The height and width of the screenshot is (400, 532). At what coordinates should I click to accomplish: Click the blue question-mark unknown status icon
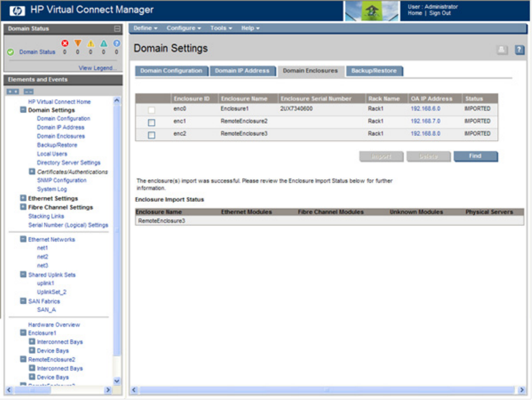click(x=117, y=43)
